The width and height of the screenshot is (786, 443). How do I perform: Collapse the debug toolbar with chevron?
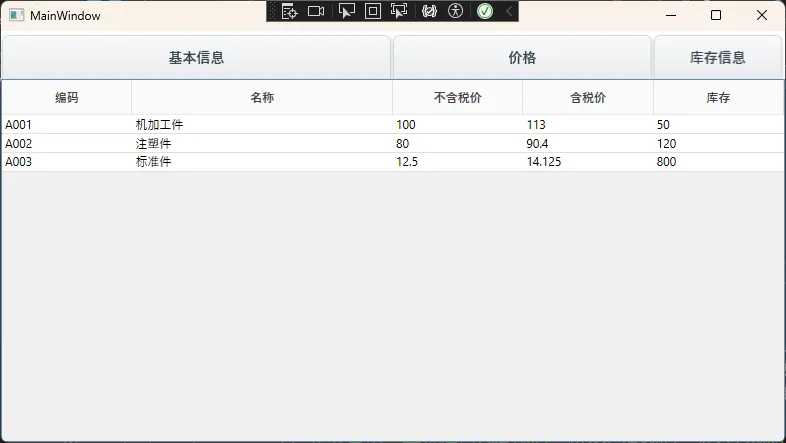point(508,11)
